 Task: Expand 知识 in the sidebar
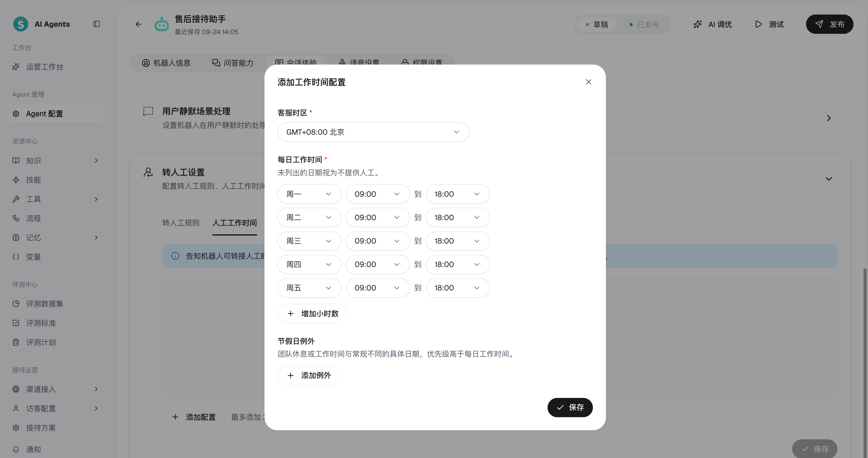(x=96, y=160)
